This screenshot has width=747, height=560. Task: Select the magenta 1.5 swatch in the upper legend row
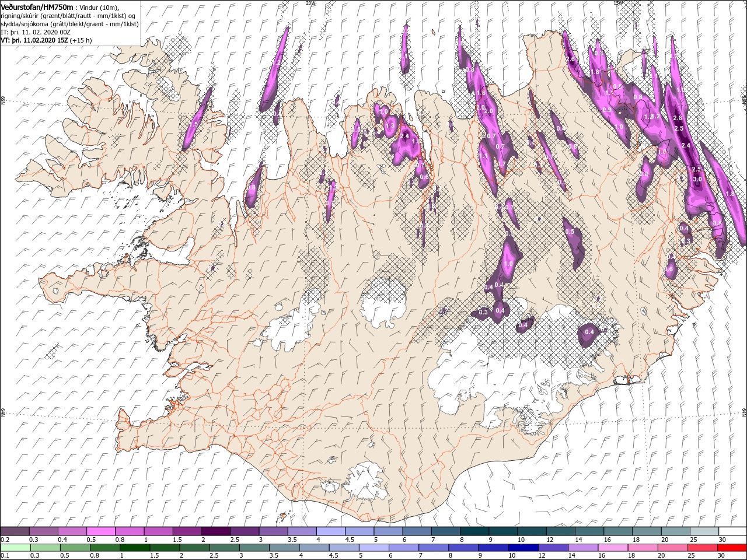pyautogui.click(x=187, y=531)
